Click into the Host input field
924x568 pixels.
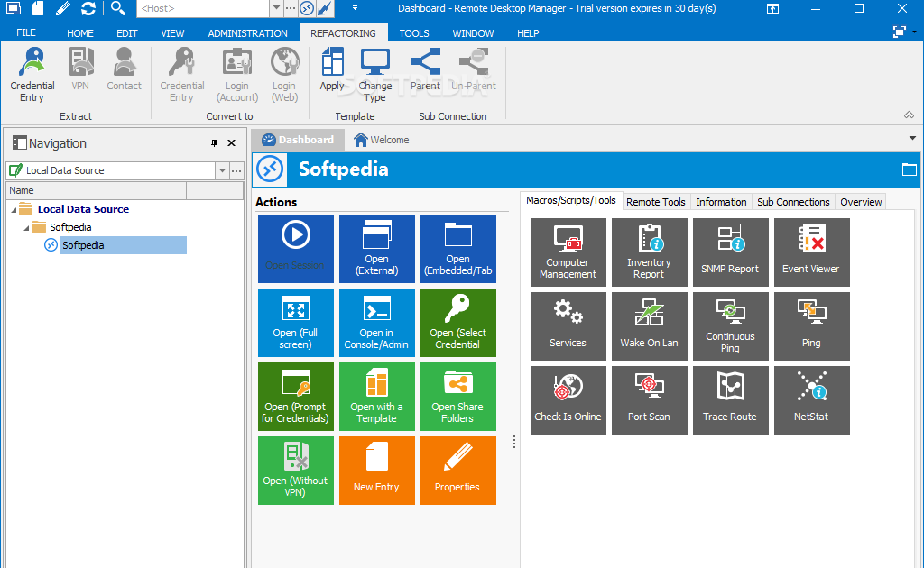pos(203,8)
